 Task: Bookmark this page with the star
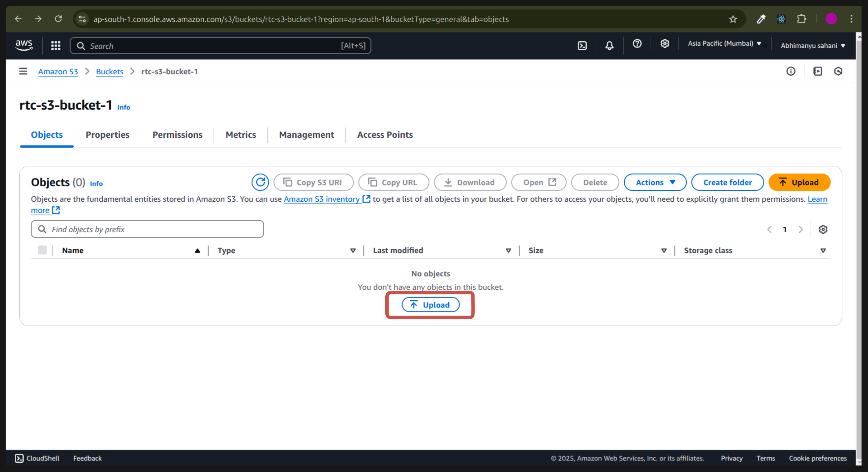coord(733,19)
